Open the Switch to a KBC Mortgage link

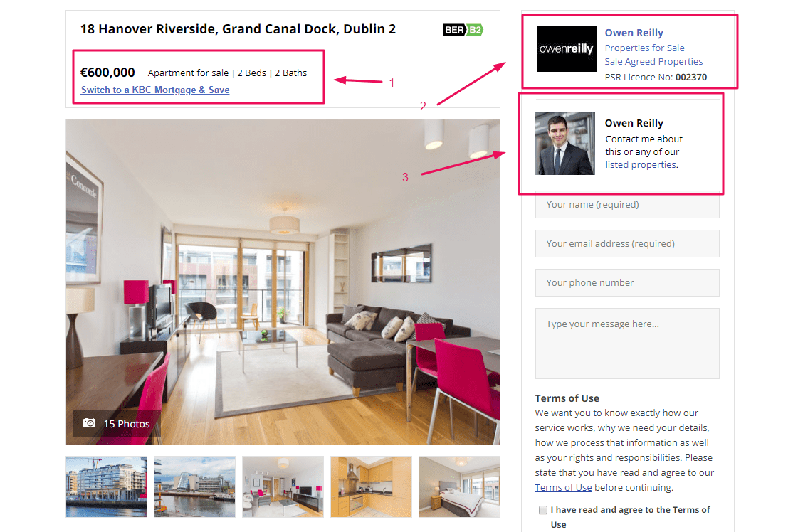tap(155, 90)
